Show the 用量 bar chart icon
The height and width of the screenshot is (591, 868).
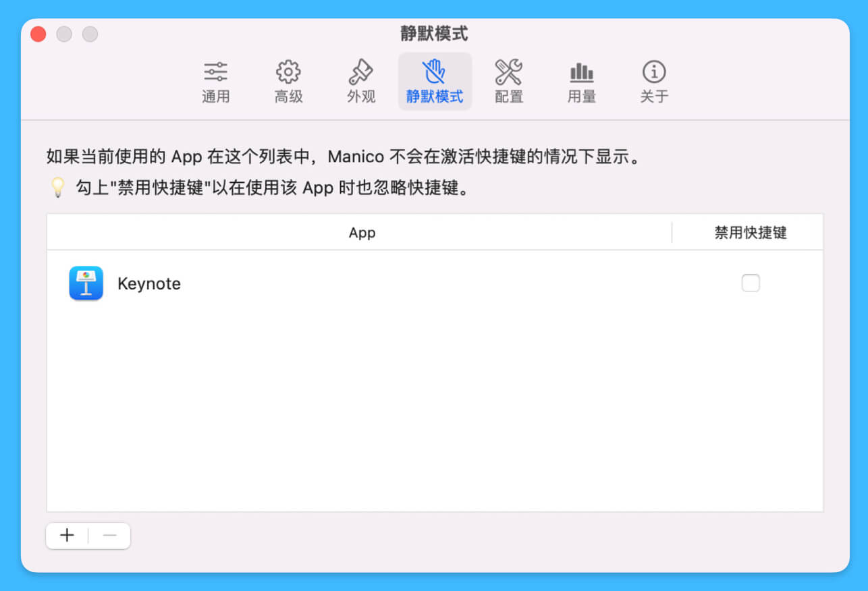coord(581,72)
